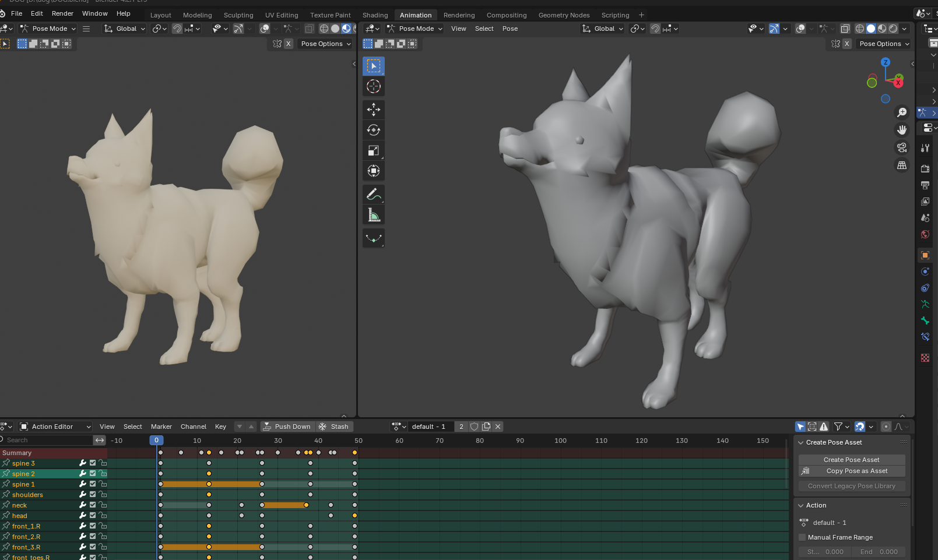Switch to the Sculpting workspace tab
This screenshot has height=560, width=938.
(x=238, y=15)
